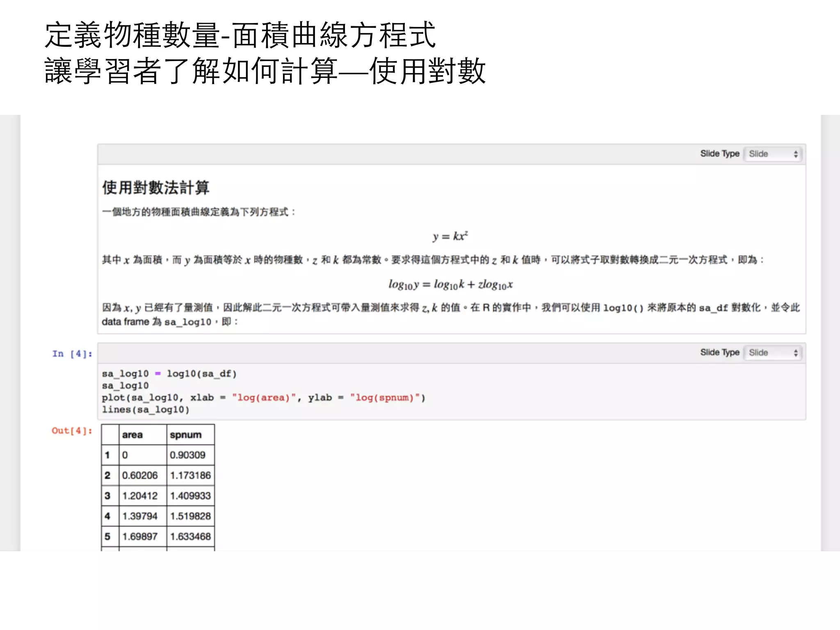The width and height of the screenshot is (840, 630).
Task: Click code line lines(sa_log10)
Action: [146, 409]
